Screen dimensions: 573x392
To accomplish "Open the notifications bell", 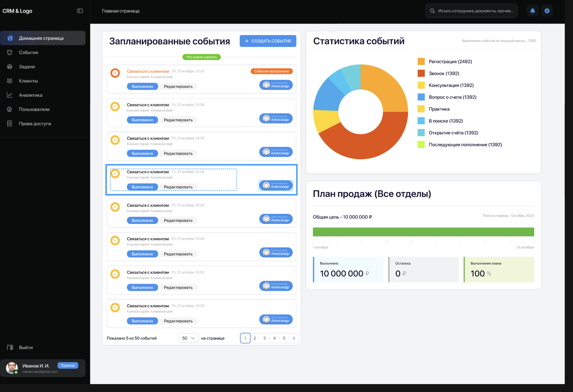I will pyautogui.click(x=533, y=11).
